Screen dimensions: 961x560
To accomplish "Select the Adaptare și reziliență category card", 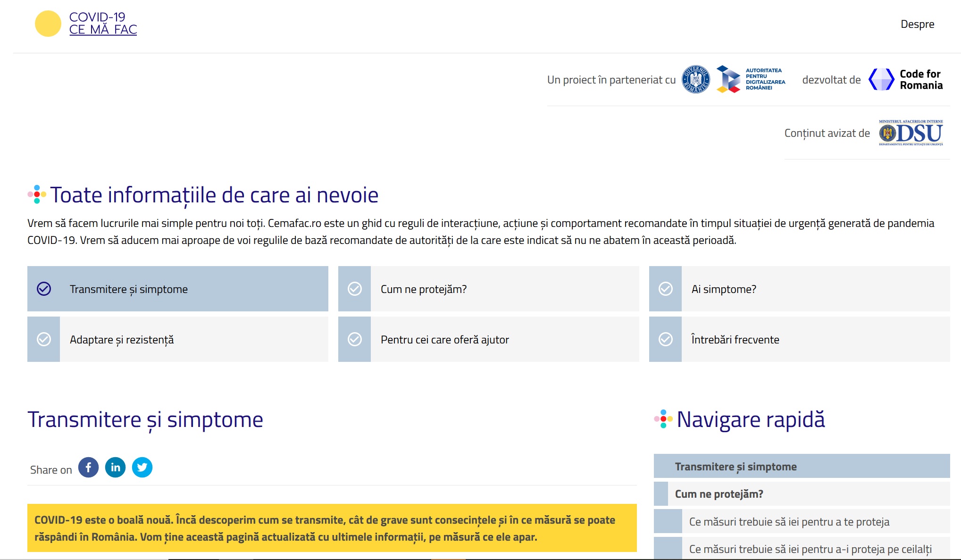I will pyautogui.click(x=178, y=339).
